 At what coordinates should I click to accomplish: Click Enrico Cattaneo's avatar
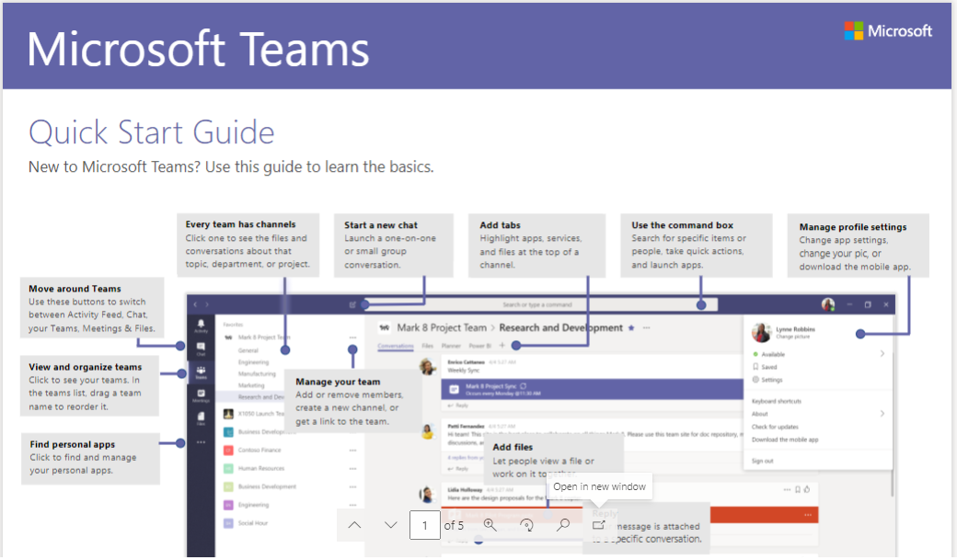click(x=427, y=366)
